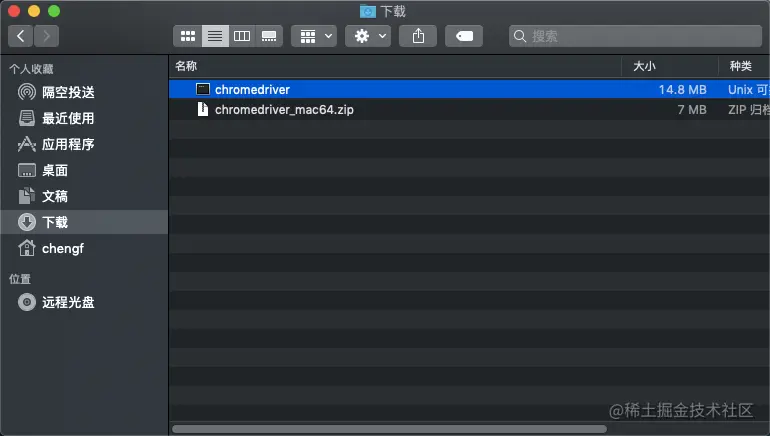Image resolution: width=770 pixels, height=436 pixels.
Task: Select chromedriver_mac64.zip file
Action: (x=469, y=109)
